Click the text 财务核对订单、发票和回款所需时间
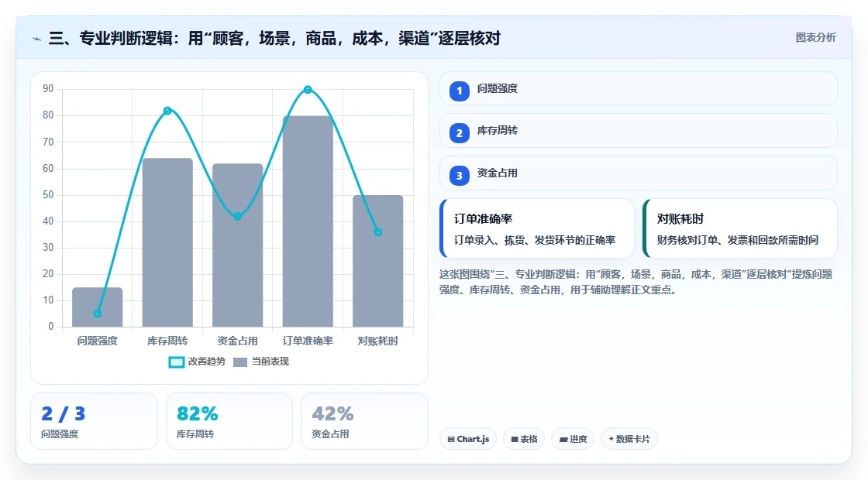This screenshot has width=868, height=480. pos(737,240)
